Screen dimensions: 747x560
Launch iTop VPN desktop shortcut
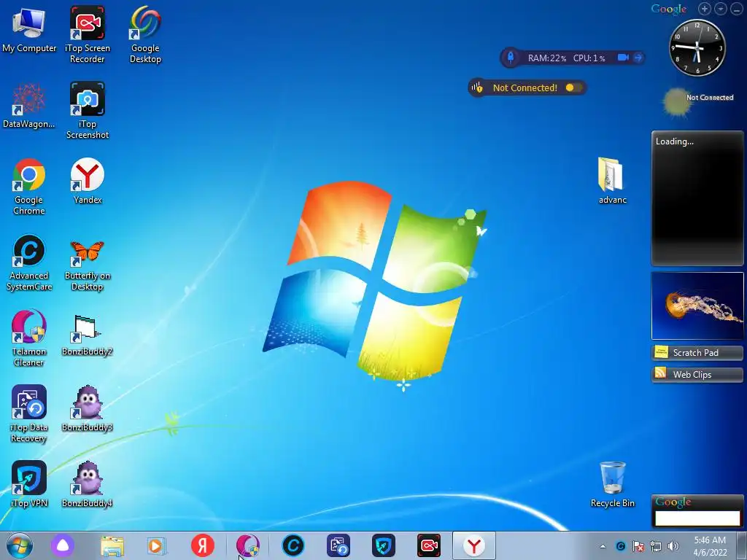click(28, 484)
